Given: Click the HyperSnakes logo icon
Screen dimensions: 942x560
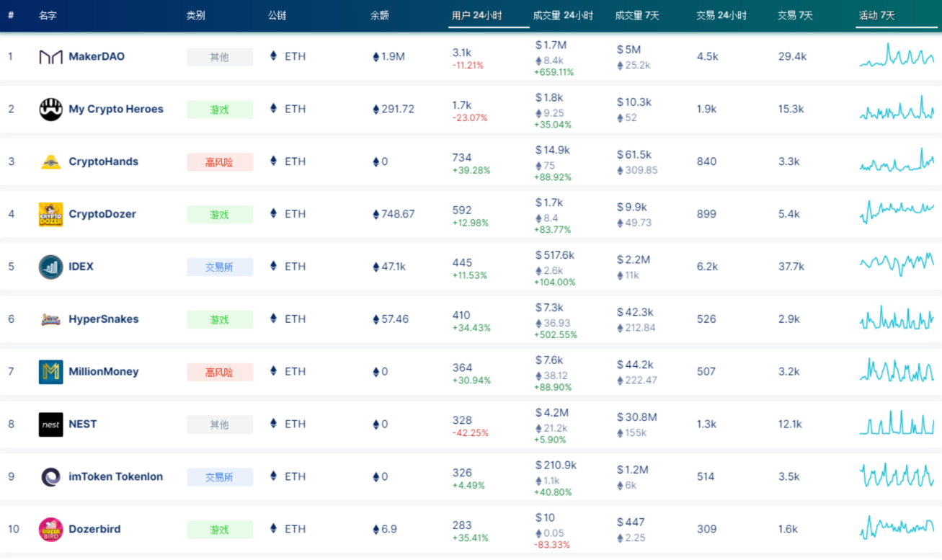Looking at the screenshot, I should [x=50, y=319].
